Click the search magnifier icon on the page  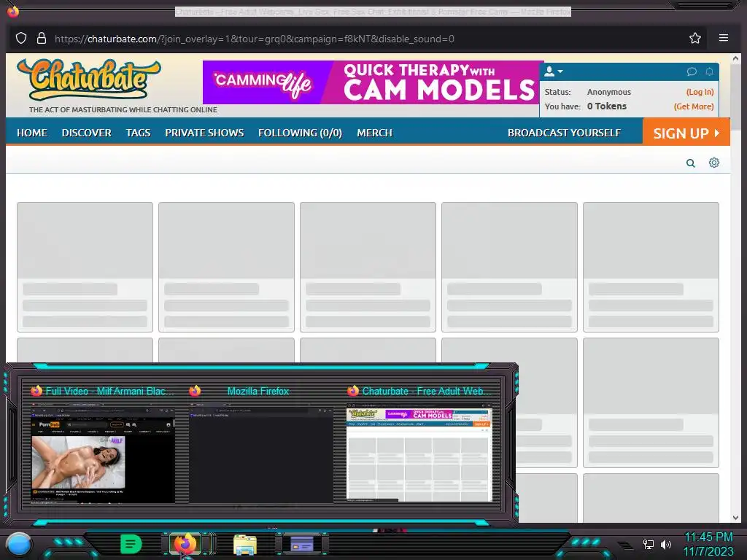[x=690, y=163]
